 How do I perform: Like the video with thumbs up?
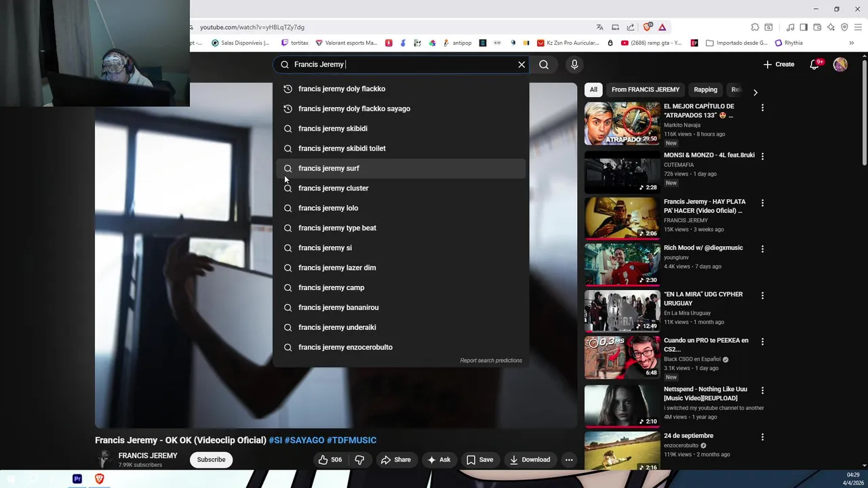(330, 460)
